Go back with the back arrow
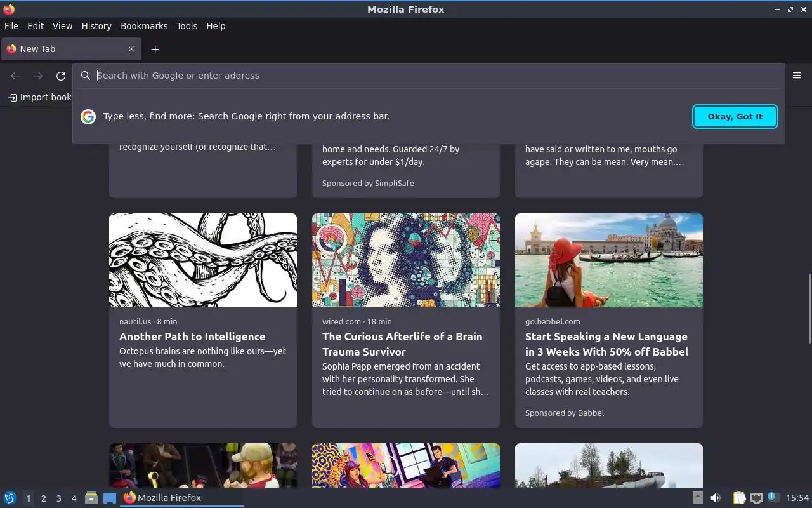Viewport: 812px width, 508px height. [x=15, y=76]
